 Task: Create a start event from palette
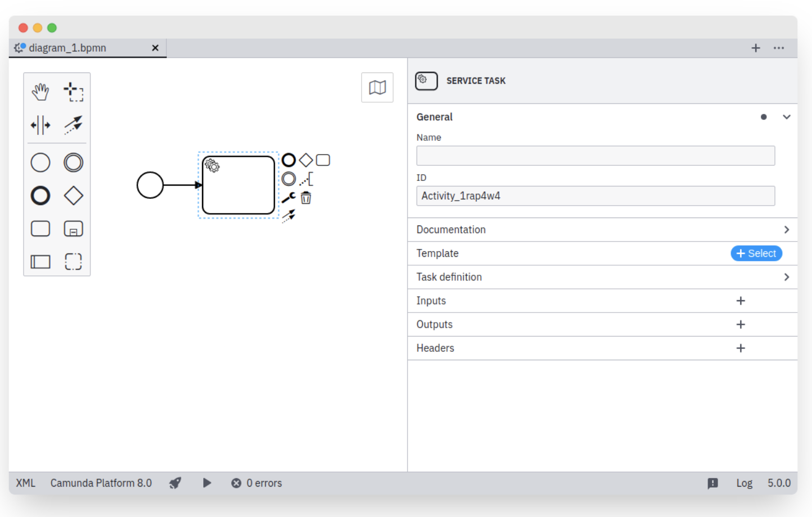40,163
